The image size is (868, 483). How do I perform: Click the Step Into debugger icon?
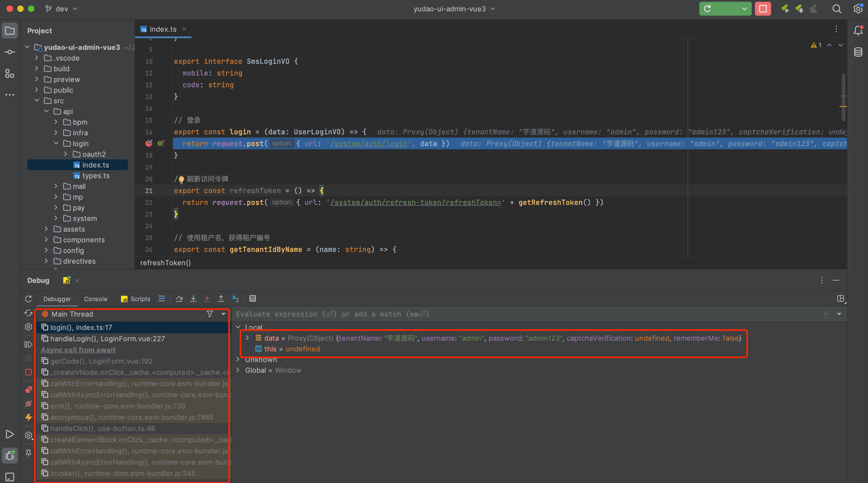click(x=193, y=299)
